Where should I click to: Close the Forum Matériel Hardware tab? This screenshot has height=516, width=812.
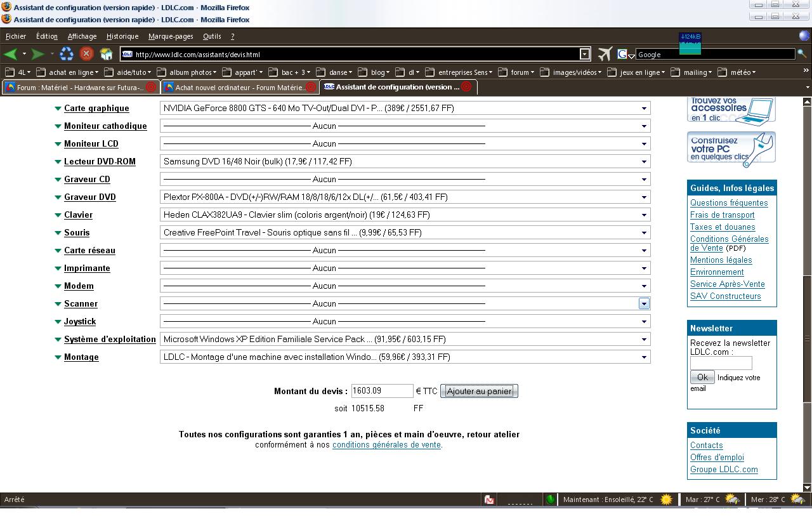pos(151,87)
